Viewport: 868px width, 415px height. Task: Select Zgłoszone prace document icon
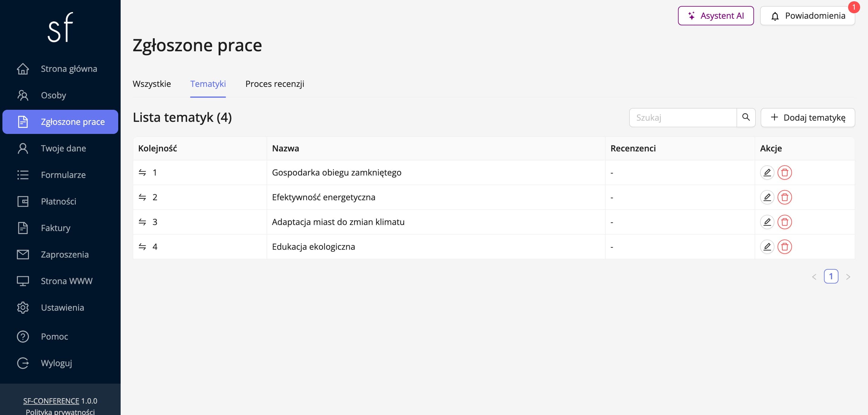(x=23, y=122)
